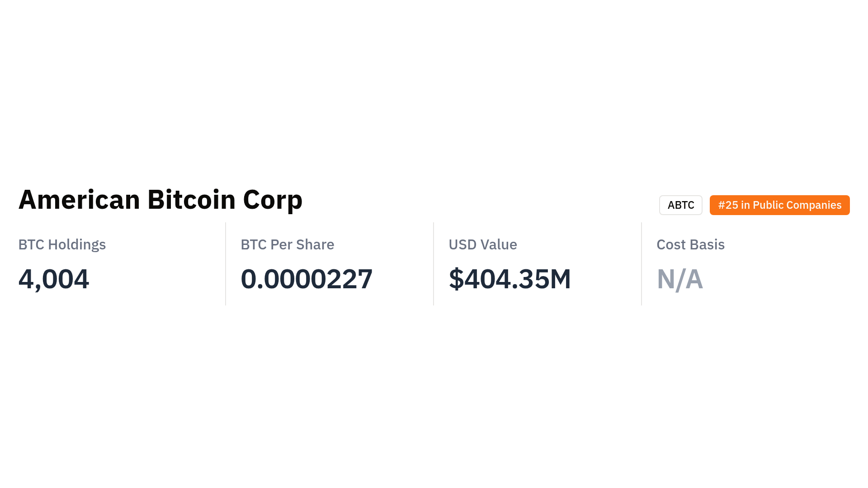Click the BTC Per Share label
Viewport: 868px width, 488px height.
pyautogui.click(x=287, y=244)
